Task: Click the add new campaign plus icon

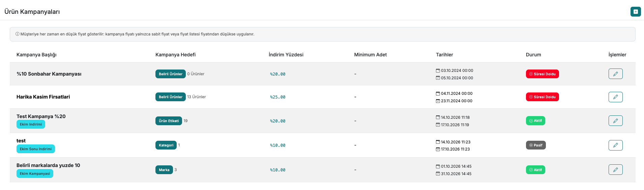Action: coord(636,11)
